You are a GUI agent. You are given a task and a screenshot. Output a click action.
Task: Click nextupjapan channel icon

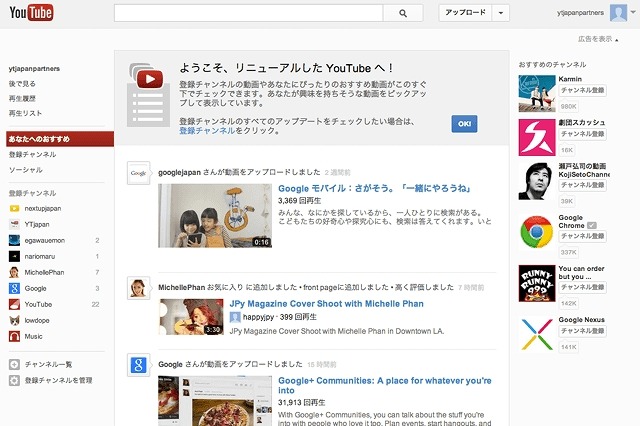click(x=14, y=209)
